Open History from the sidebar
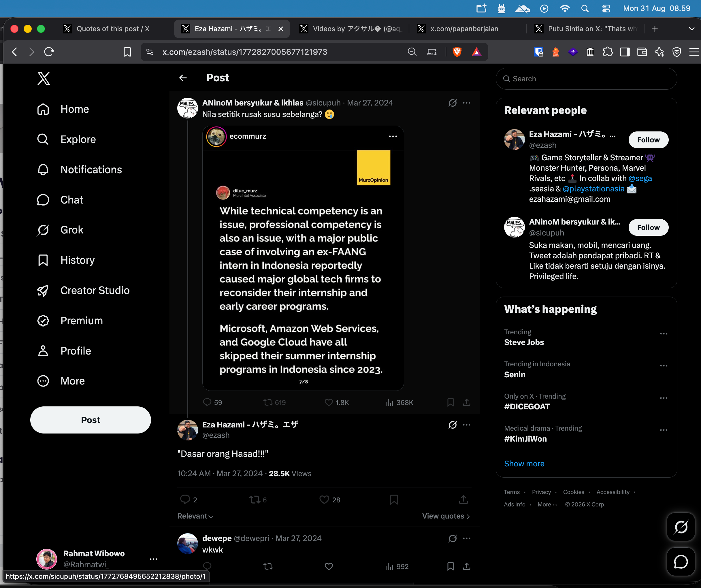 tap(66, 260)
